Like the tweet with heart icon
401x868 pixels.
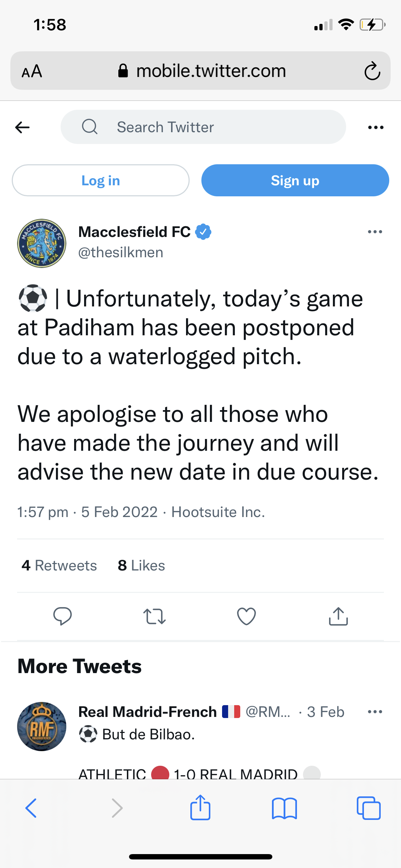click(x=246, y=616)
